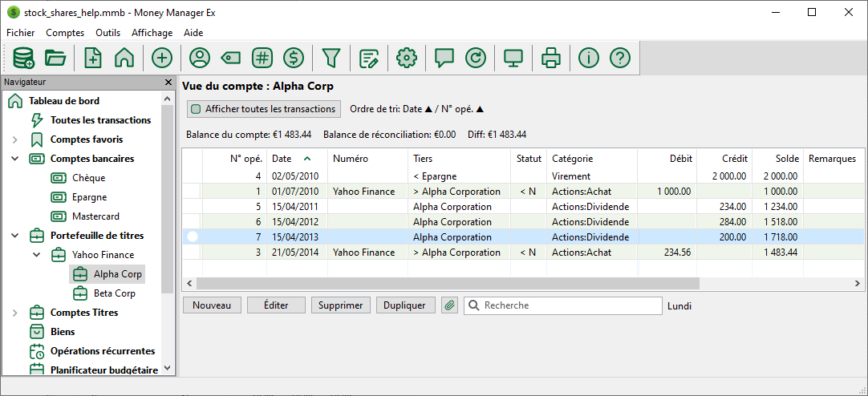Select the Epargne account
The height and width of the screenshot is (396, 868).
89,197
